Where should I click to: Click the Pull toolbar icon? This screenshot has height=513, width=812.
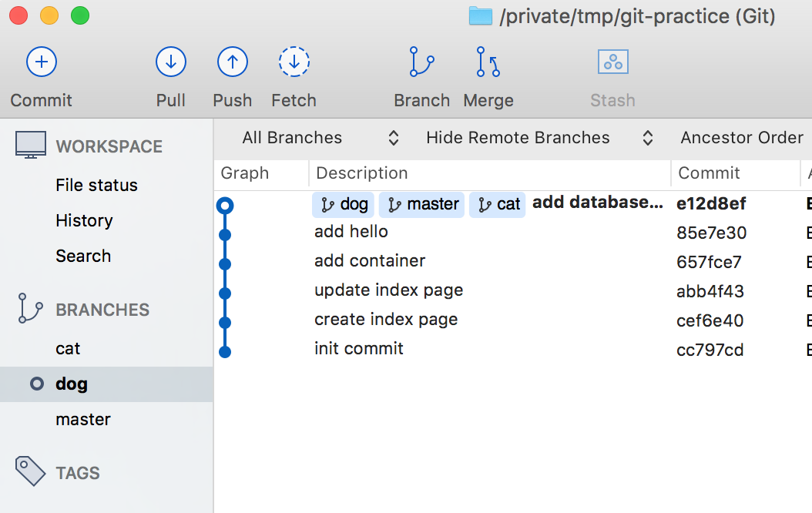click(x=171, y=62)
